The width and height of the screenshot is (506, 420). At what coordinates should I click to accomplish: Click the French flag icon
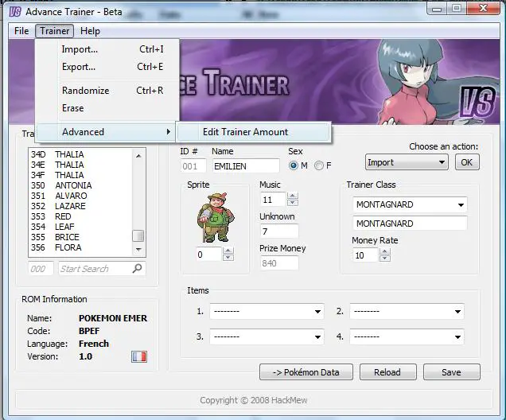[x=139, y=357]
